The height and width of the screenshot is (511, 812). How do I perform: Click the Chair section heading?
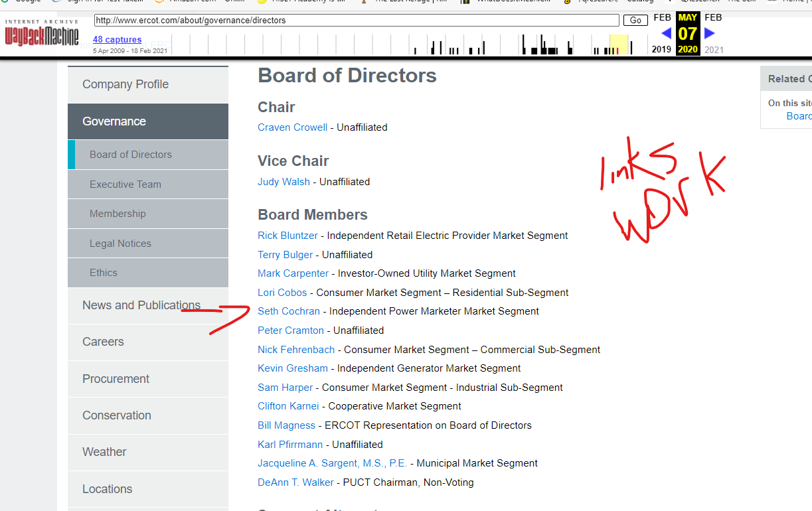(276, 108)
